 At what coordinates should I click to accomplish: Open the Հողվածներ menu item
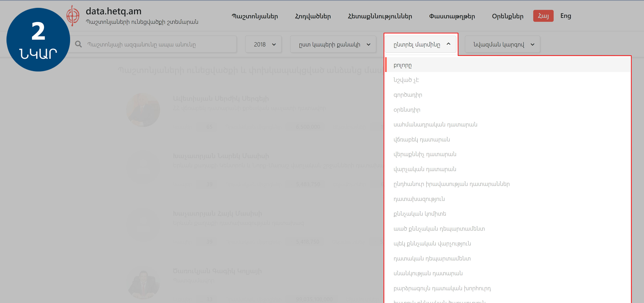coord(313,16)
